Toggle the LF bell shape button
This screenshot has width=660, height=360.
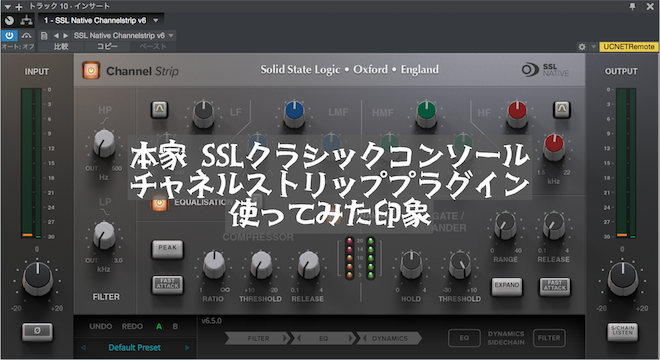160,109
